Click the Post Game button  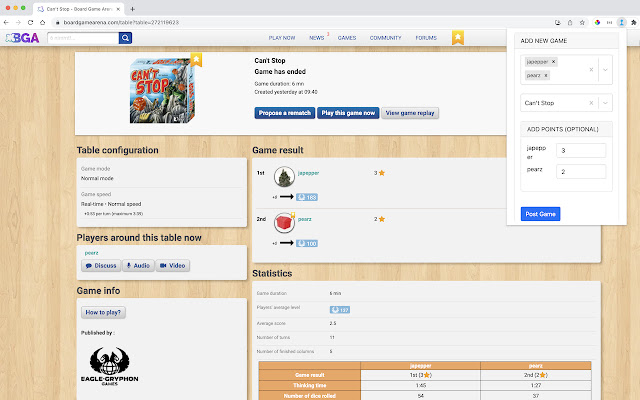[540, 214]
